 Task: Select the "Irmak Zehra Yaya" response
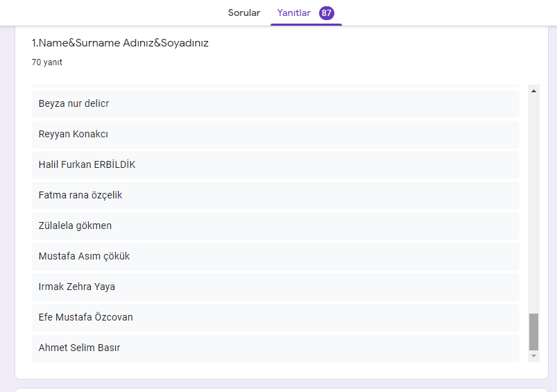pyautogui.click(x=77, y=287)
